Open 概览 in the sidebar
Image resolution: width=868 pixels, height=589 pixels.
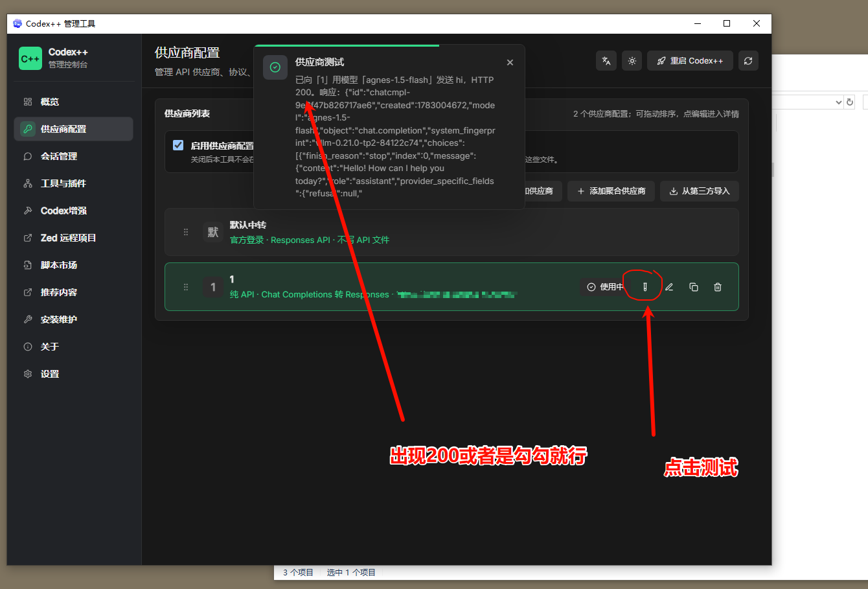74,102
